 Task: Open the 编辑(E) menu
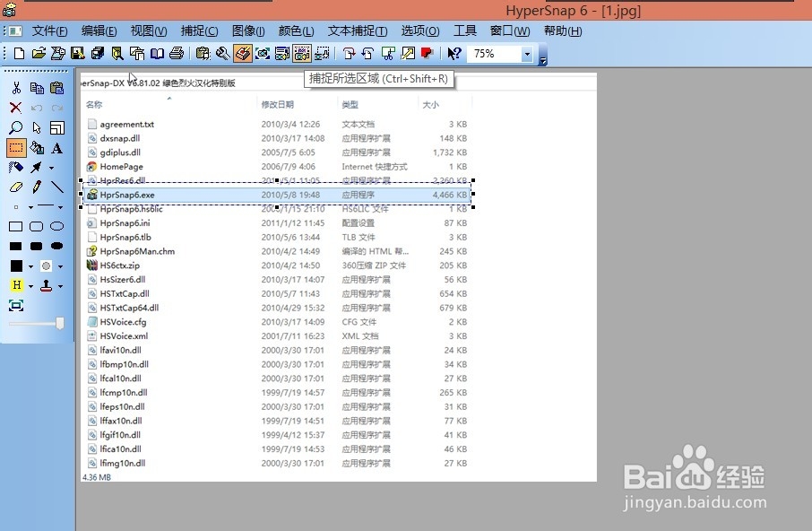(99, 31)
